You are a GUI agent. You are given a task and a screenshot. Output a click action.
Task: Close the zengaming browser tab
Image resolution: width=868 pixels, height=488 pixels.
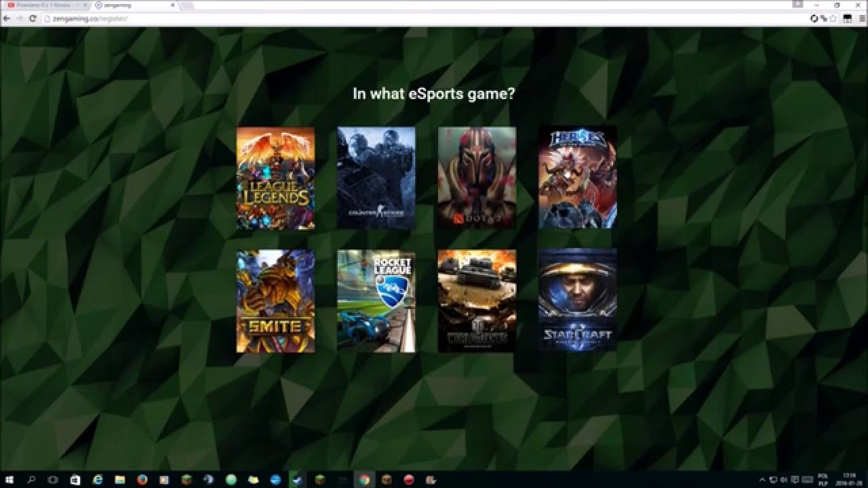[172, 5]
